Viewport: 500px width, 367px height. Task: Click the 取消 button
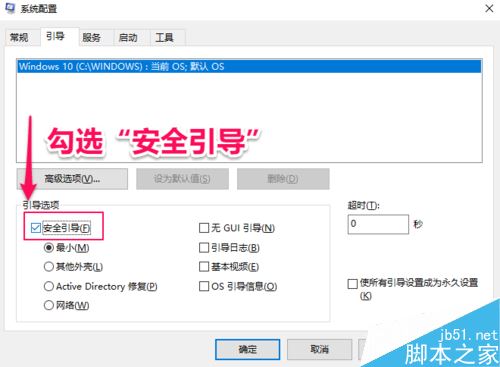[x=319, y=349]
